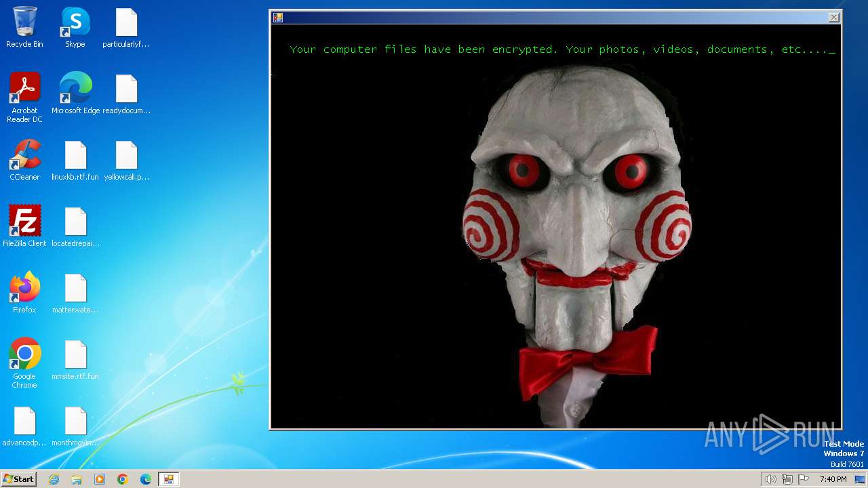Open CCleaner desktop shortcut
The width and height of the screenshot is (868, 488).
tap(24, 161)
